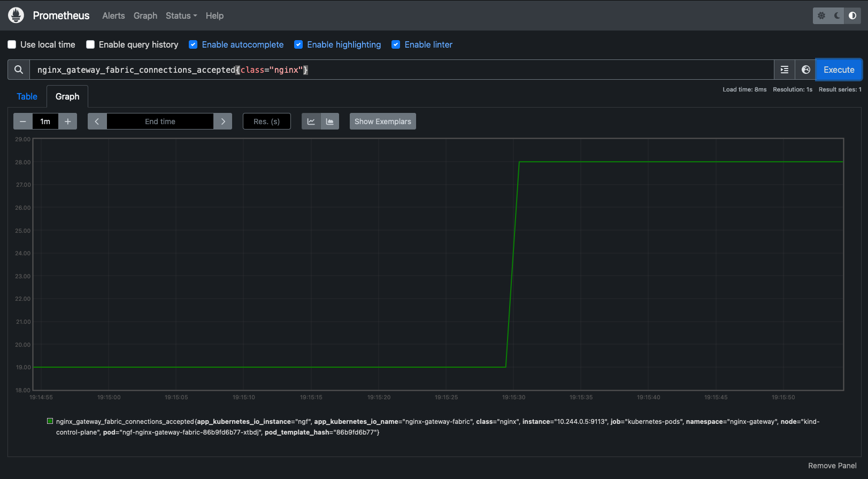868x479 pixels.
Task: Click the Res. (s) resolution field
Action: coord(267,121)
